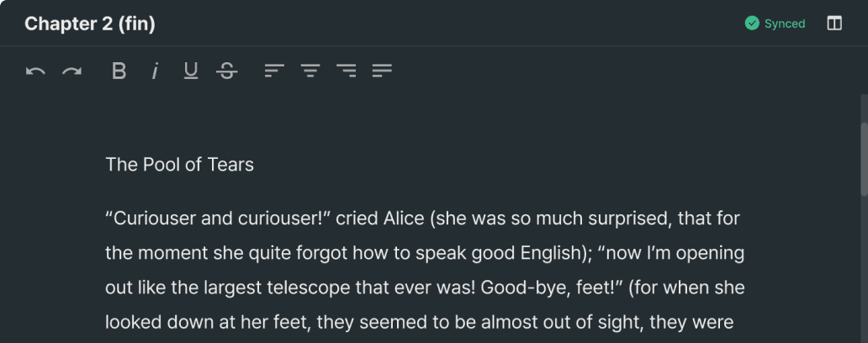The image size is (868, 343).
Task: Toggle bold formatting
Action: [119, 71]
